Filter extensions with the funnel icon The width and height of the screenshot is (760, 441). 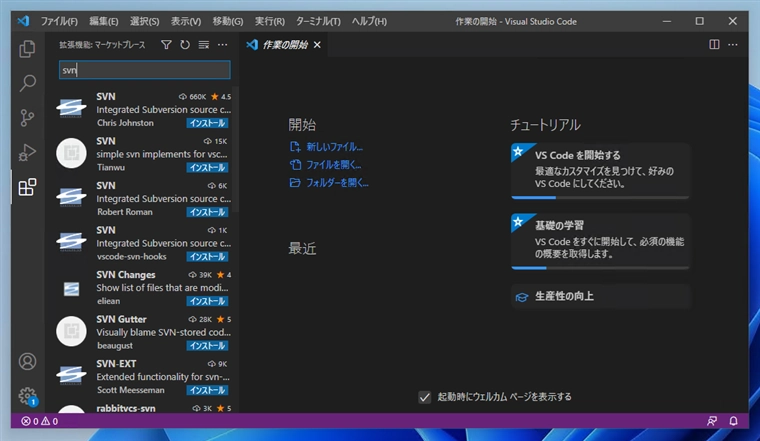click(x=166, y=45)
